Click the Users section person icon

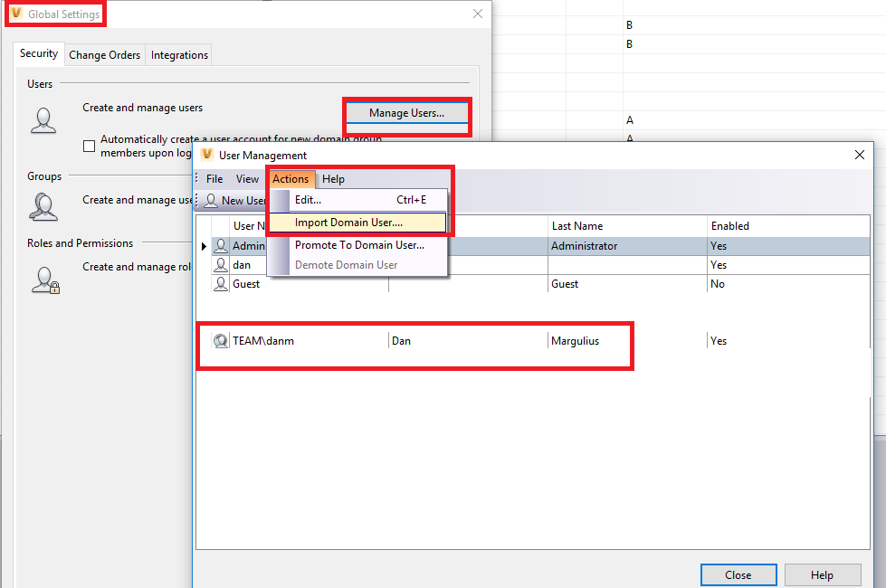coord(43,120)
